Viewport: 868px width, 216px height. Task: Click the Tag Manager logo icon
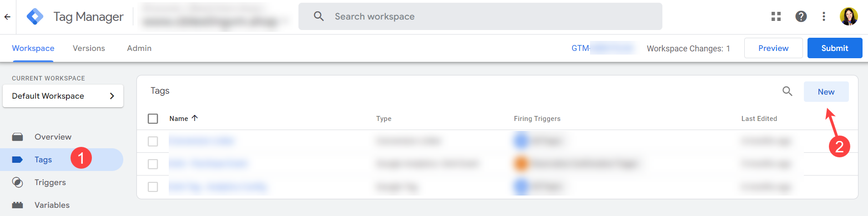click(x=35, y=17)
